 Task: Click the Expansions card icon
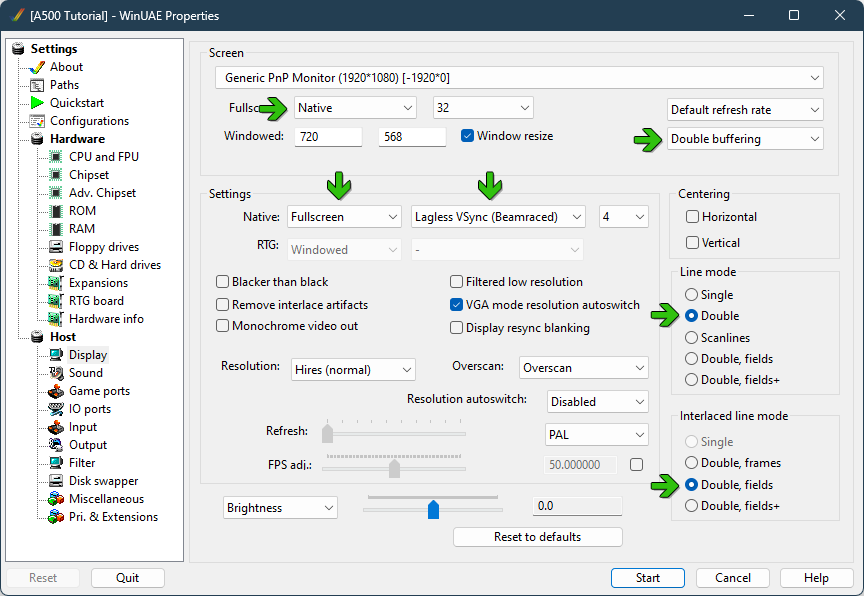(x=56, y=283)
